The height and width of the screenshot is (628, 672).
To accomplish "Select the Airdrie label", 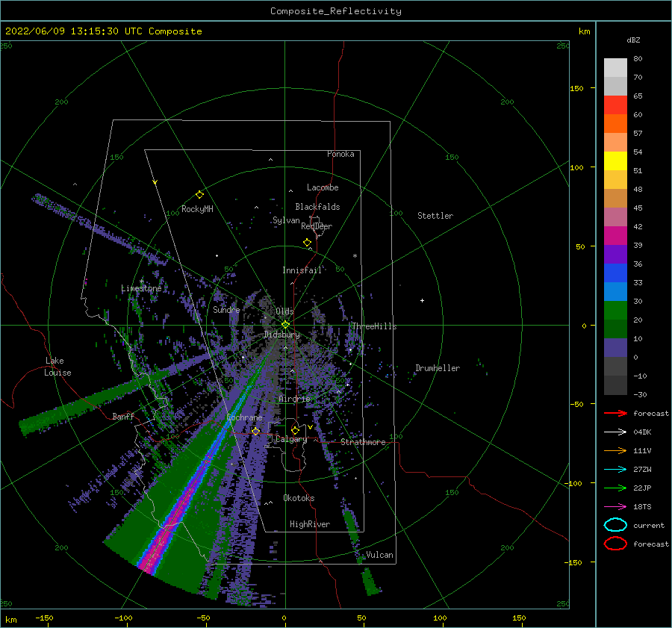I will [294, 399].
